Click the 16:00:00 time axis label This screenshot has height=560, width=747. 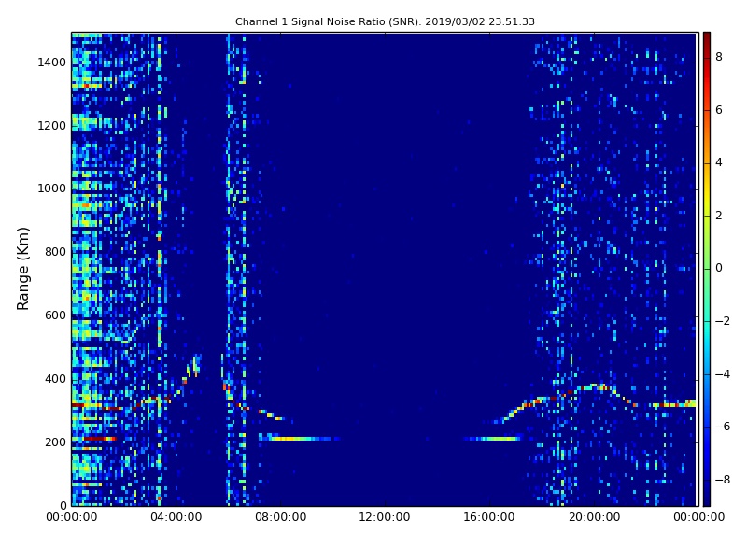pos(489,517)
